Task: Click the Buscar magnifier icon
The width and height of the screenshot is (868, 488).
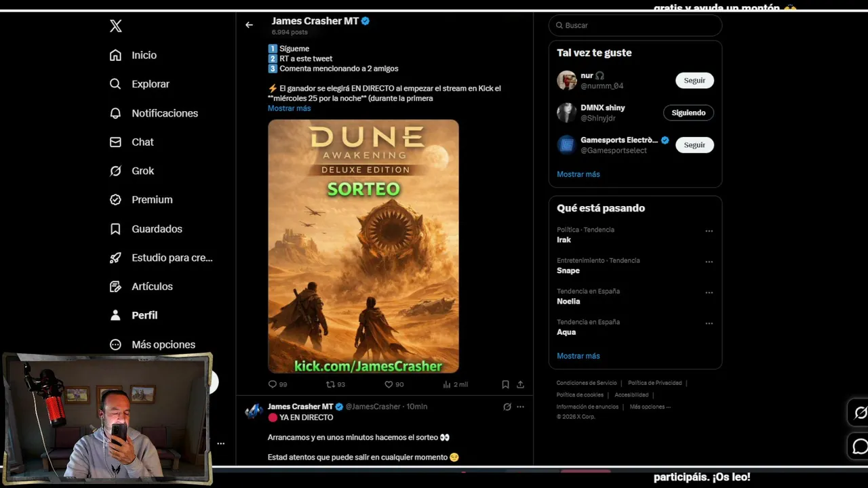Action: (x=559, y=25)
